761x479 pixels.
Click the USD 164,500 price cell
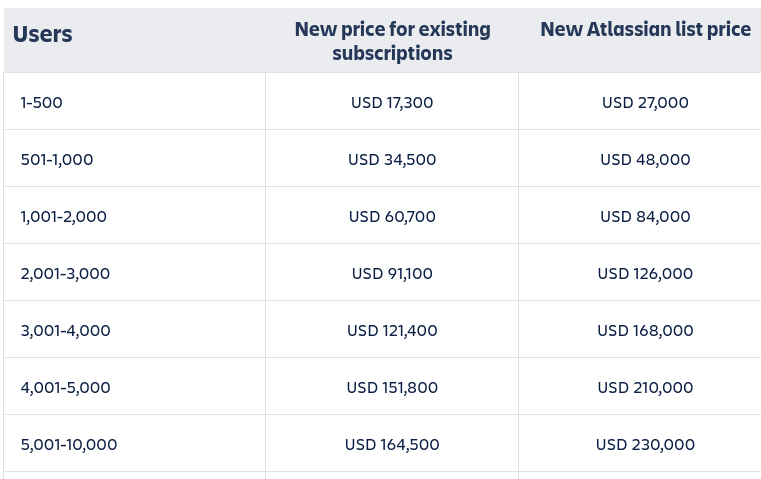click(392, 444)
